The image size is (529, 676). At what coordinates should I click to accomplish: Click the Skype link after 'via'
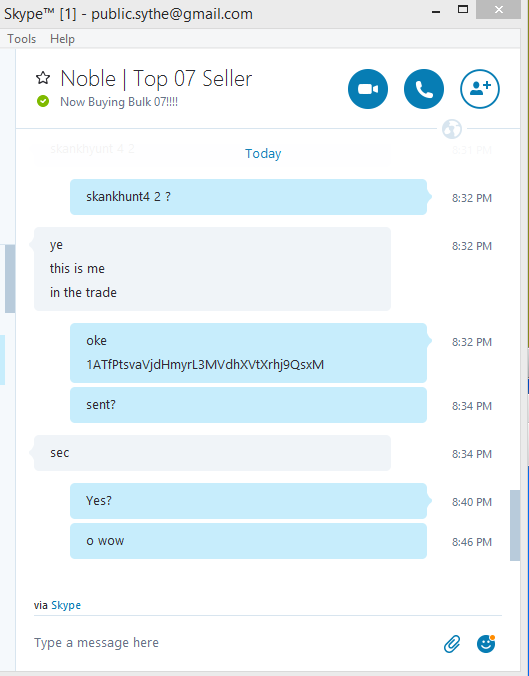(66, 605)
